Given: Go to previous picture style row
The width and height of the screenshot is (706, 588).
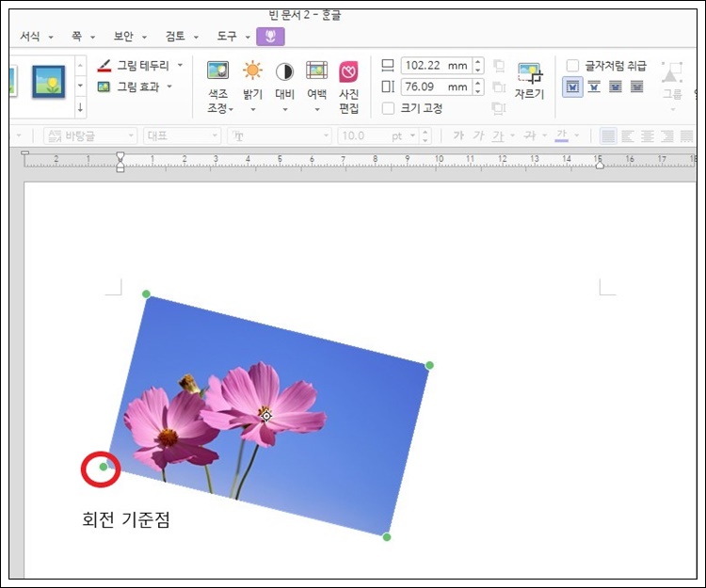Looking at the screenshot, I should [80, 66].
